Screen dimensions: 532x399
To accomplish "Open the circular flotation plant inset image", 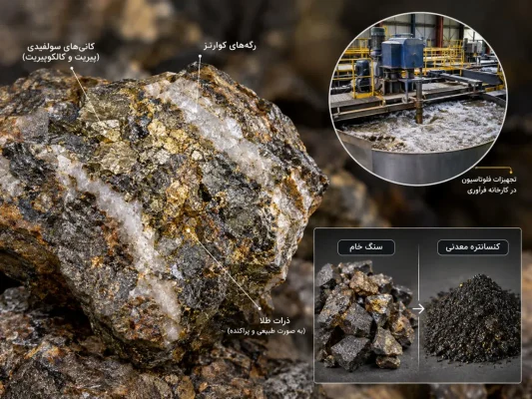I will 418,99.
